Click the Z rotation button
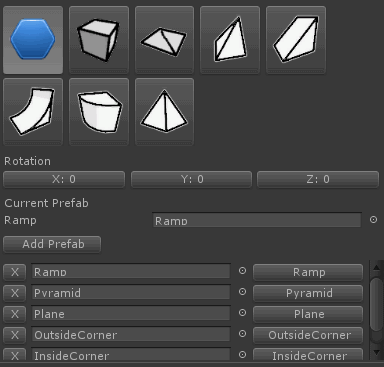Viewport: 384px width, 367px height. (318, 179)
